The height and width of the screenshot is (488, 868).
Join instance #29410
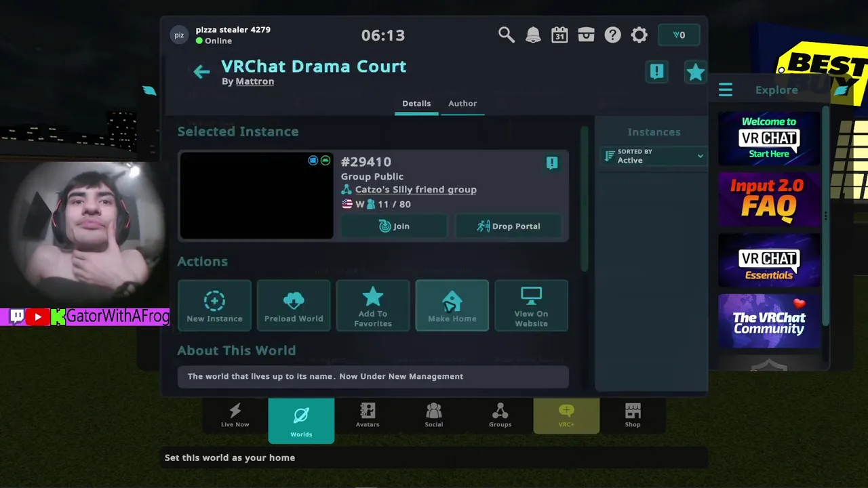pyautogui.click(x=394, y=226)
